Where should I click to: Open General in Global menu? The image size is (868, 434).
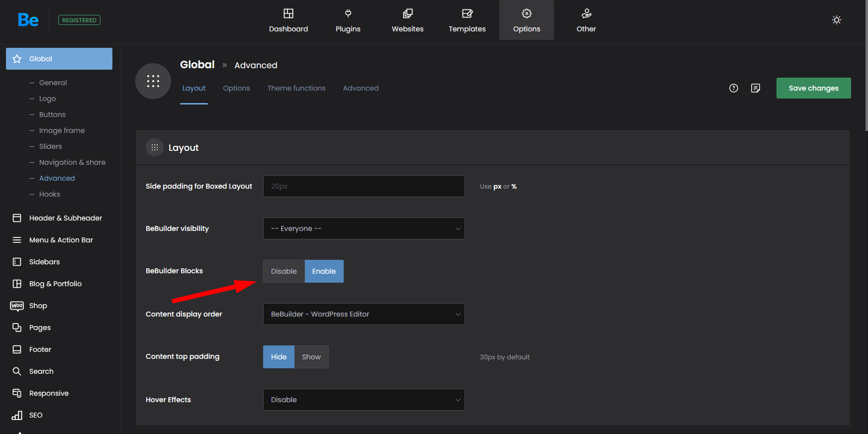pyautogui.click(x=53, y=83)
